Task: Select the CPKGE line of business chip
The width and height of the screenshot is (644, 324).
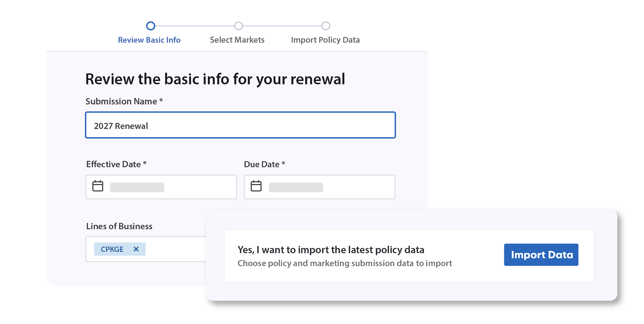Action: (x=120, y=249)
